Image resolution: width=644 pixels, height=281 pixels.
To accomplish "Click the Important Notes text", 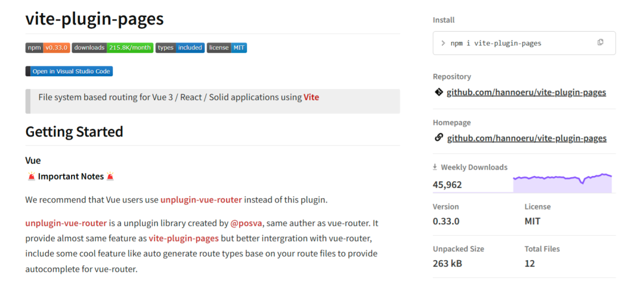I will pos(70,177).
